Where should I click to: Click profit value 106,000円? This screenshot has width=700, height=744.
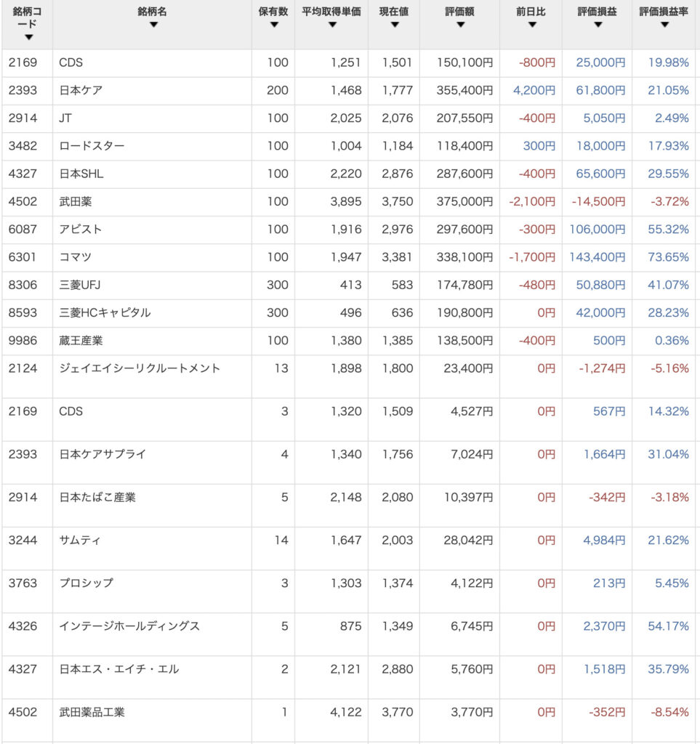coord(597,229)
